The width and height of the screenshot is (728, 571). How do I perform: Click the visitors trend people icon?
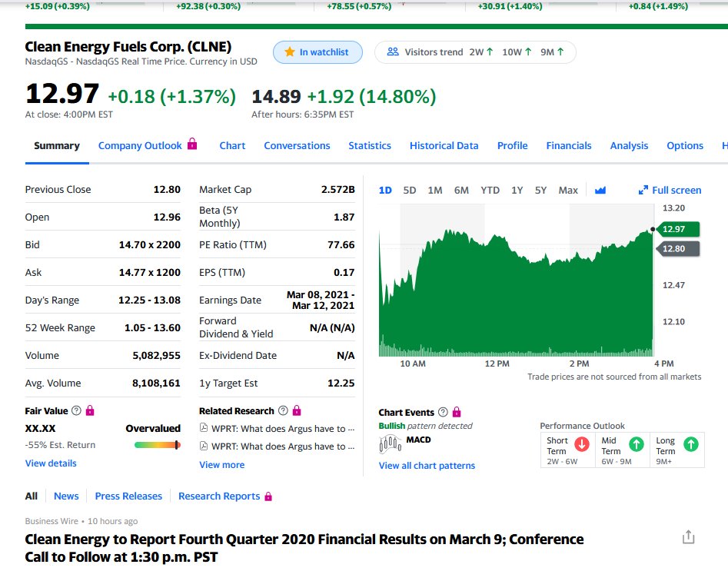[393, 51]
